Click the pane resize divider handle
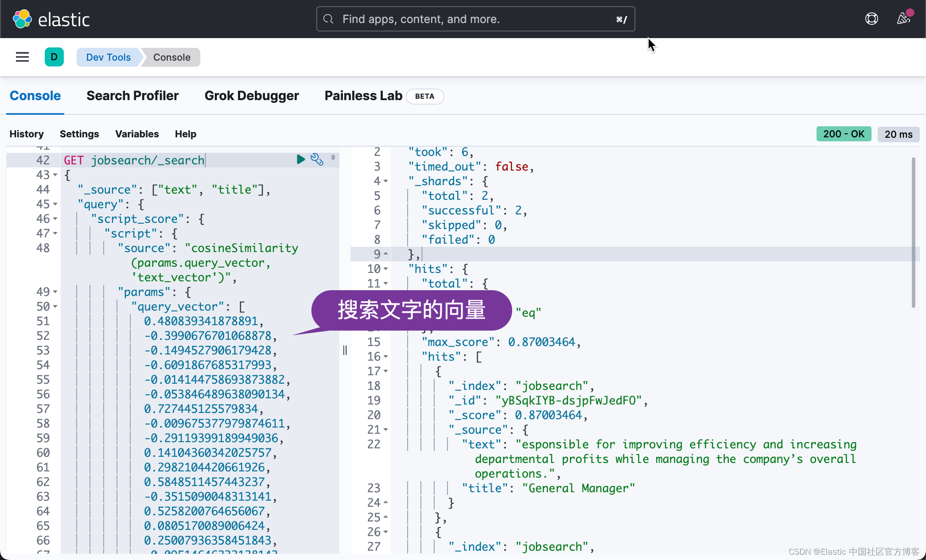This screenshot has width=926, height=560. 345,350
